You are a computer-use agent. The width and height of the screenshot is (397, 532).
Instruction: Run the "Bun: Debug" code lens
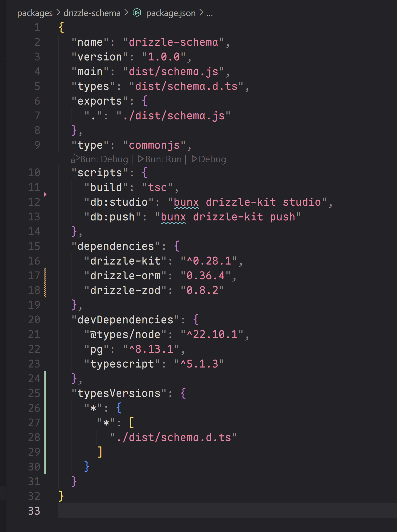[104, 159]
